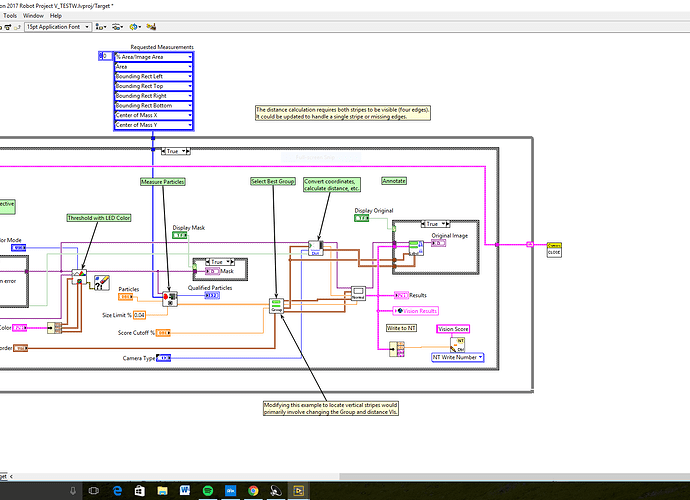Screen dimensions: 690x500
Task: Select the unbundle node beside Color terminal
Action: point(55,327)
